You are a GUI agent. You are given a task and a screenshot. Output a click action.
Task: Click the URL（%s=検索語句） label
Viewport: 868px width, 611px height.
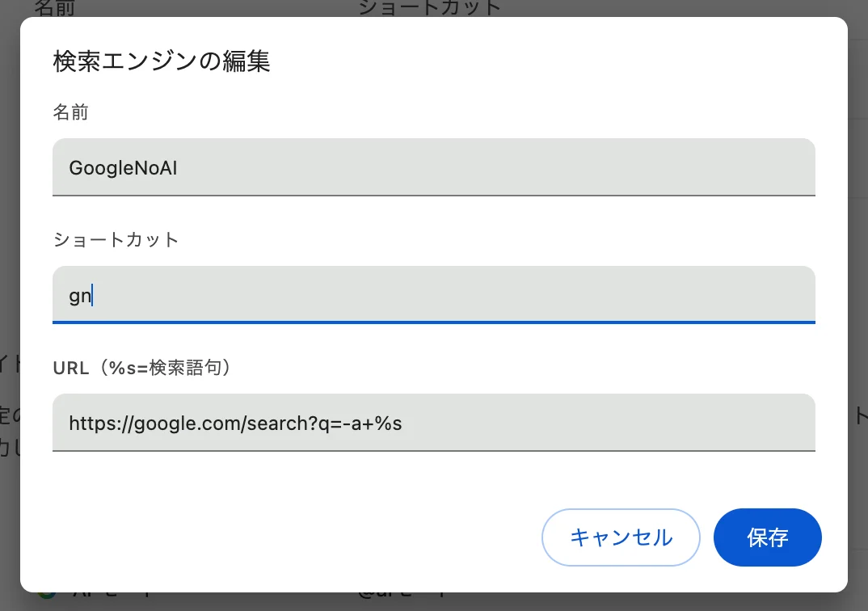click(x=142, y=368)
